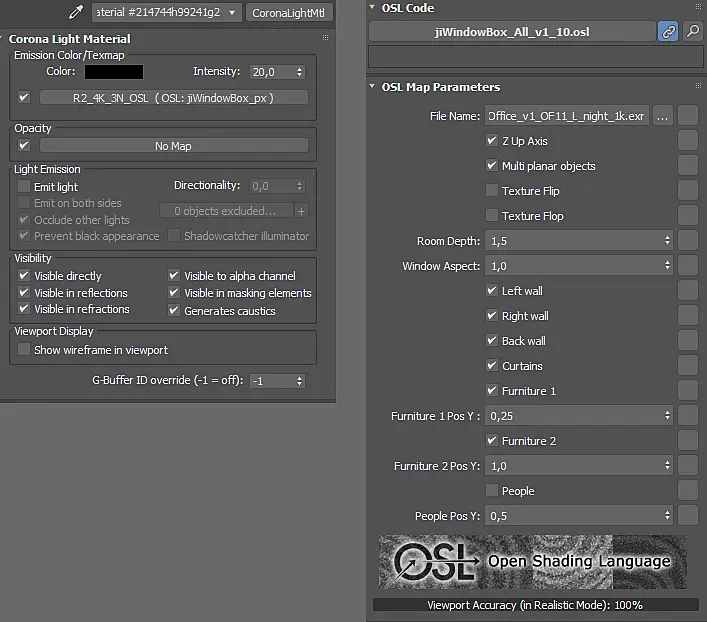Open the material name dropdown arrow
707x622 pixels.
click(232, 13)
